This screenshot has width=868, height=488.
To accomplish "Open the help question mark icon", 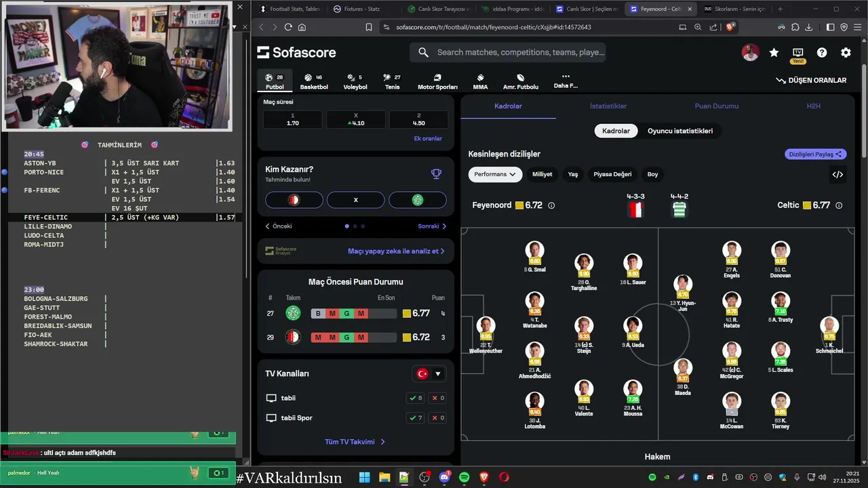I will 822,52.
